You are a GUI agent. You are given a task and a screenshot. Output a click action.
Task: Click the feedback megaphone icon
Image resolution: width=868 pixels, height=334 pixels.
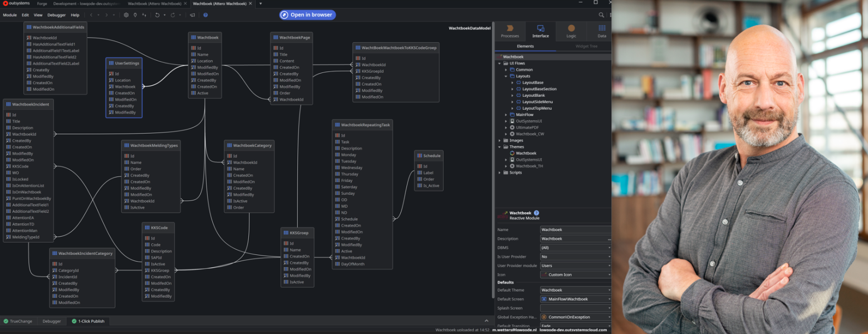(x=193, y=15)
